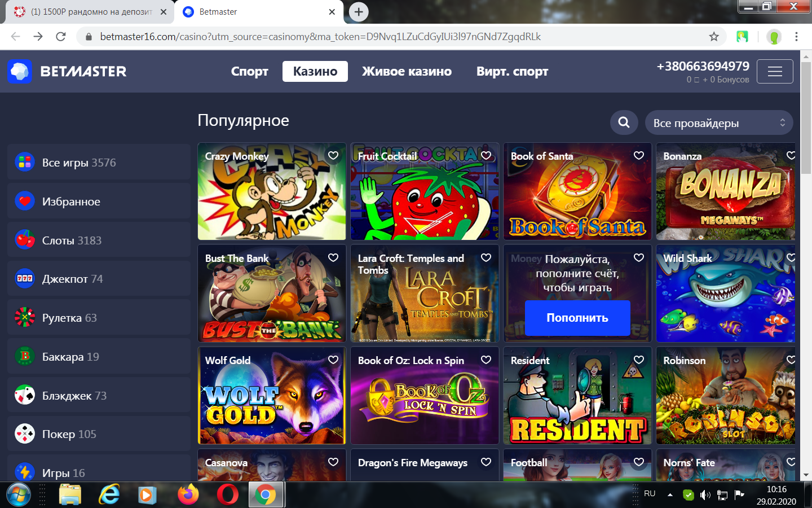Launch File Explorer from the taskbar
Screen dimensions: 812x508
click(x=70, y=495)
